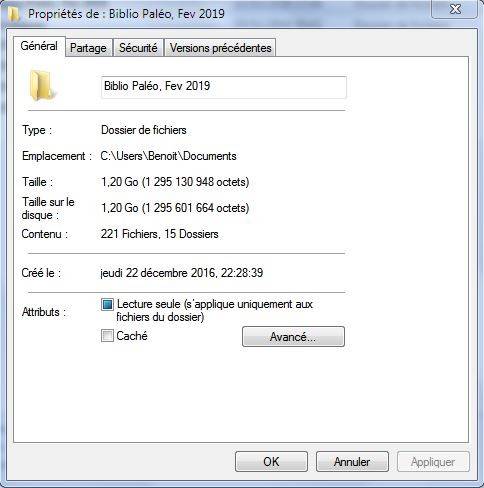Click the folder icon in the title bar
Viewport: 484px width, 488px height.
tap(13, 14)
